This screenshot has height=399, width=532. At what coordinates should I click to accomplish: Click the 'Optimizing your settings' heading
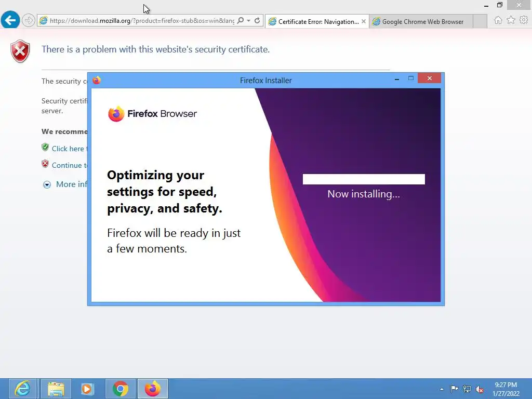(165, 192)
